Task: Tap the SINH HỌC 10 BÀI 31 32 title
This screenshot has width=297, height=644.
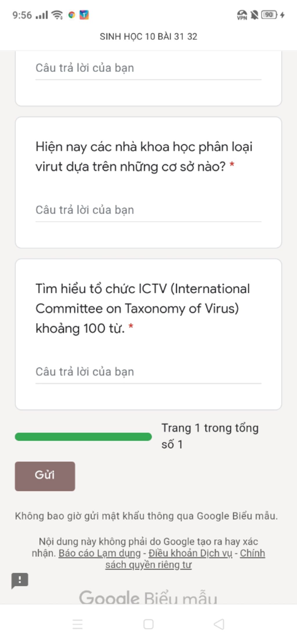Action: tap(148, 37)
